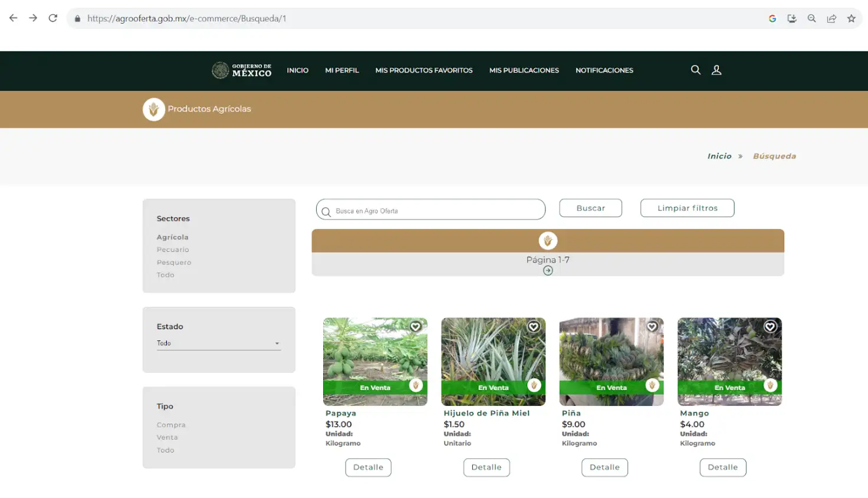The height and width of the screenshot is (498, 868).
Task: Click Limpiar filtros to clear filters
Action: click(x=687, y=208)
